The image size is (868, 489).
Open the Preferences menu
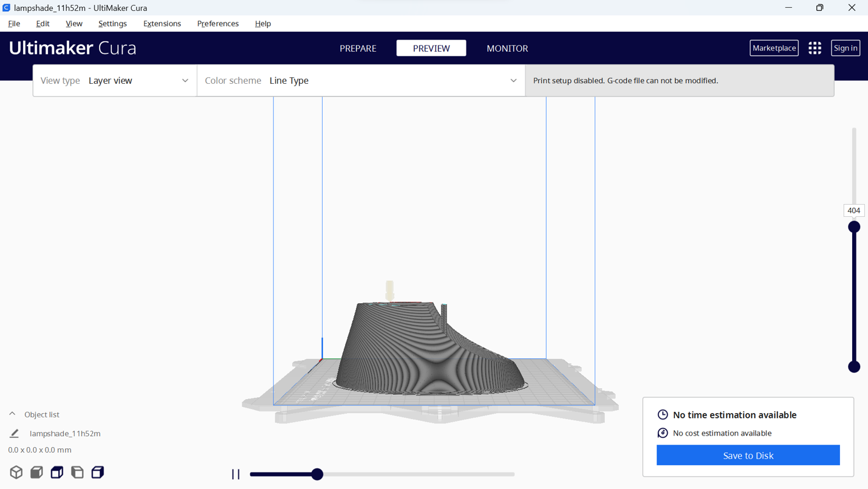coord(218,24)
